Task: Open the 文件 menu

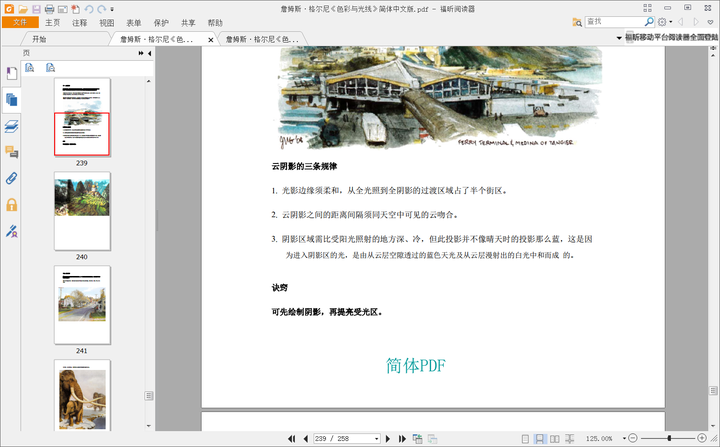Action: 20,22
